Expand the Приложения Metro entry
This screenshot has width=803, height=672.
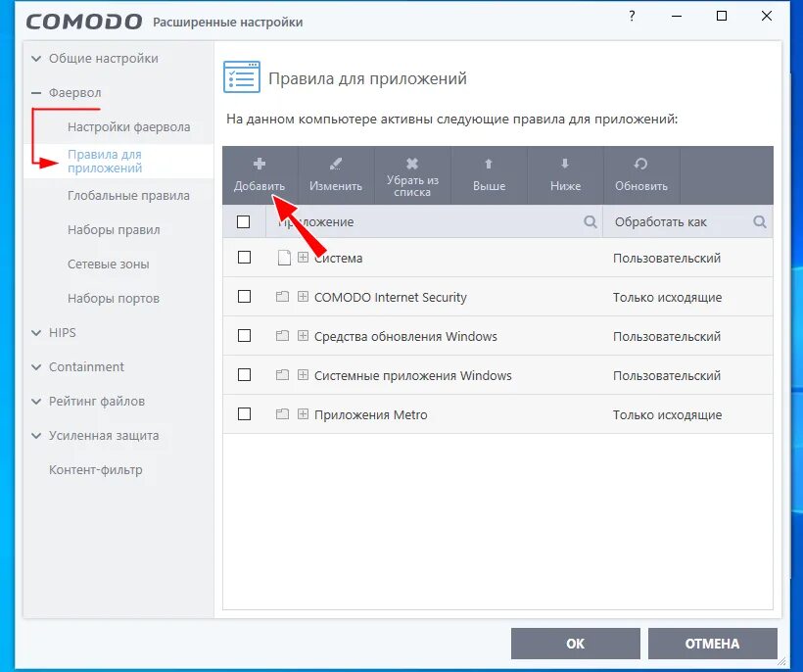coord(304,413)
